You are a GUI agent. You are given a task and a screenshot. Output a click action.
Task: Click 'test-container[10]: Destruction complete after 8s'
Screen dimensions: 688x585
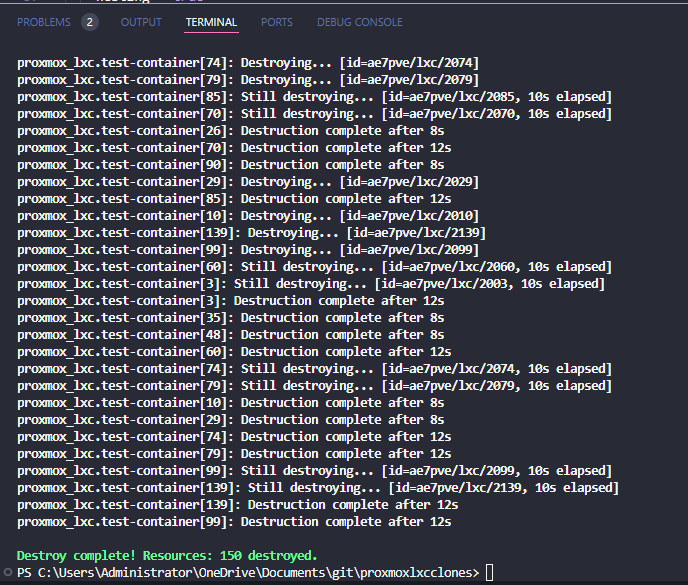pyautogui.click(x=230, y=403)
